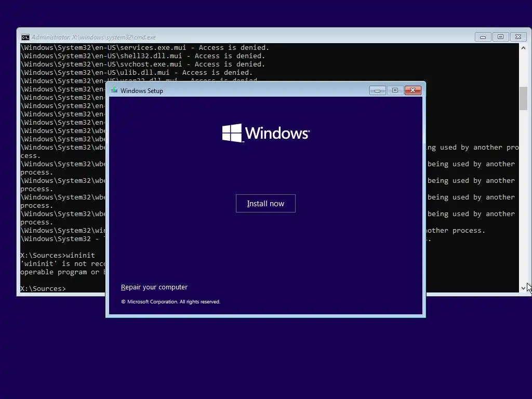Click the cmd.exe window title icon

25,37
